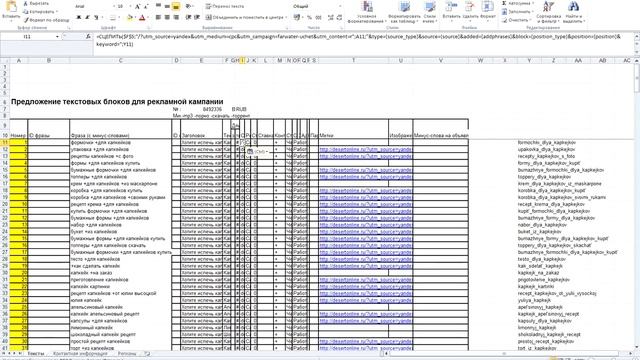Decrease indent

click(x=188, y=18)
